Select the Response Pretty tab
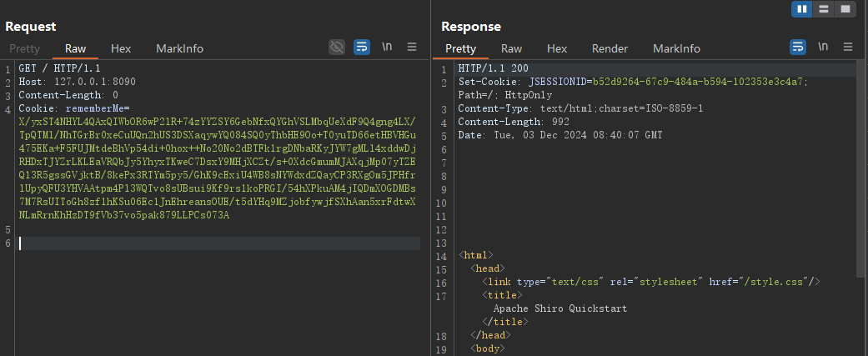The height and width of the screenshot is (356, 868). (x=460, y=48)
